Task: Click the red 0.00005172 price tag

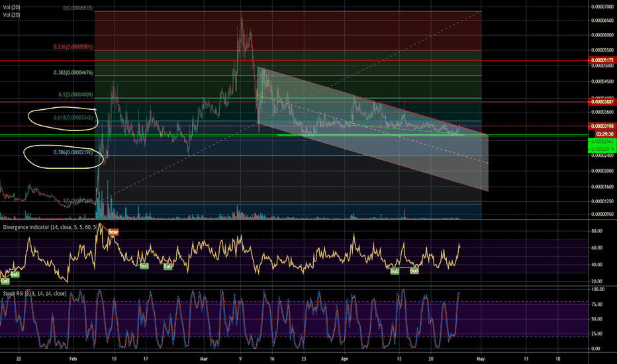Action: (601, 61)
